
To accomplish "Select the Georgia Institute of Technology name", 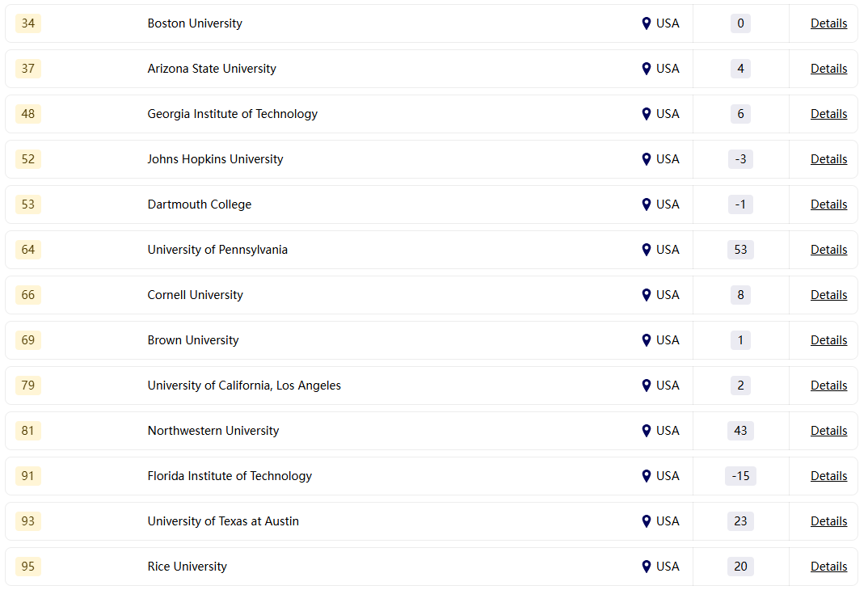I will click(x=232, y=114).
